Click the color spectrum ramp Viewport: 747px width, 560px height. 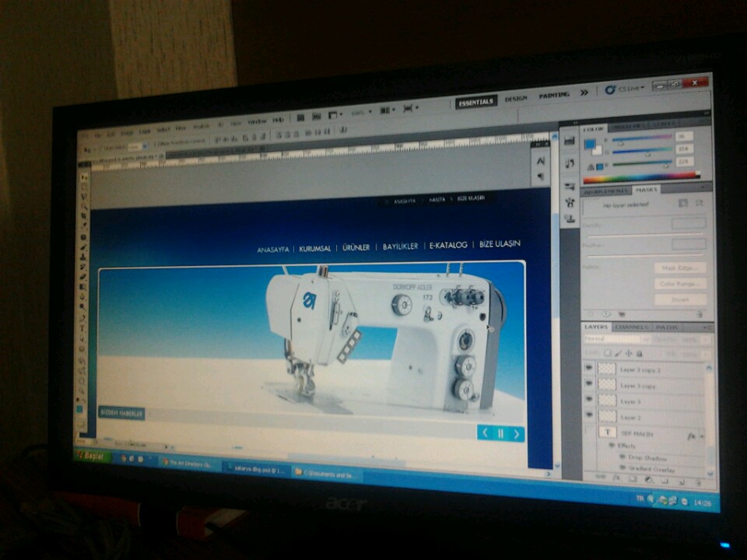click(641, 177)
